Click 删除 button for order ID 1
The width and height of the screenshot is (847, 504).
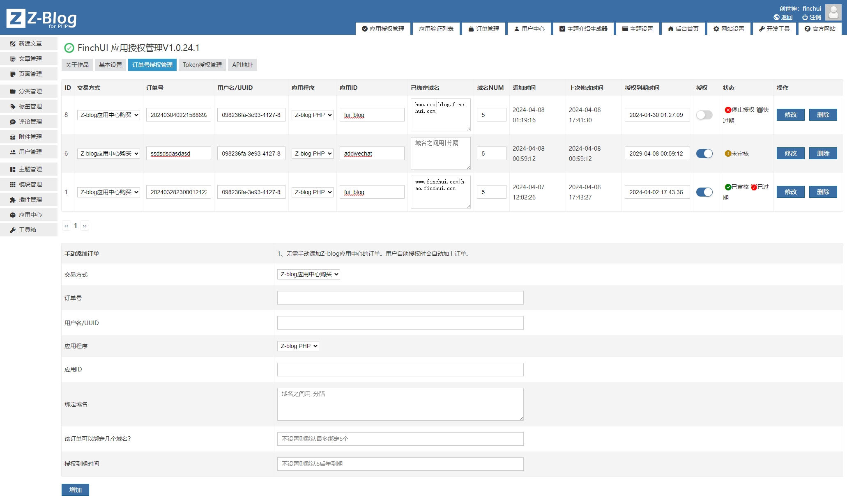click(x=823, y=192)
